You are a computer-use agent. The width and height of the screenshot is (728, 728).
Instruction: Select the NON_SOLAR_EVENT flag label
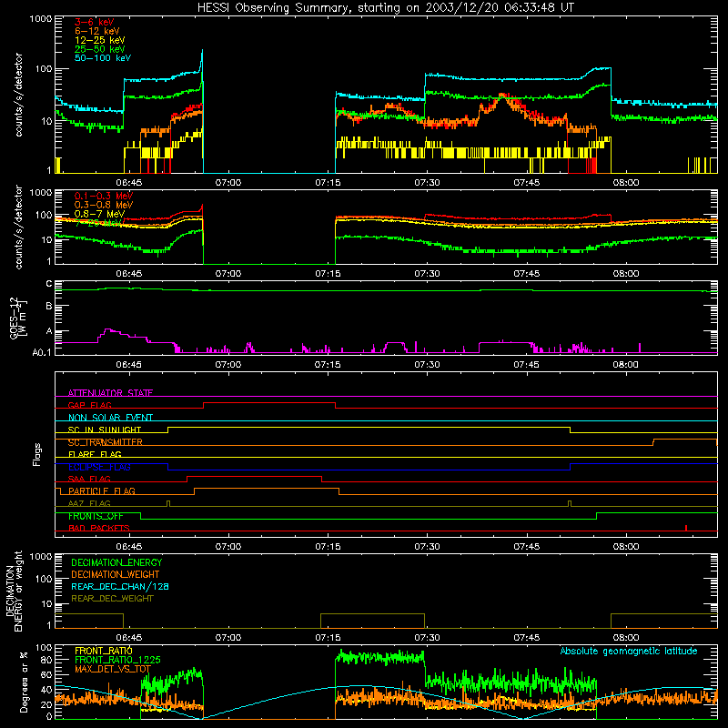point(110,418)
